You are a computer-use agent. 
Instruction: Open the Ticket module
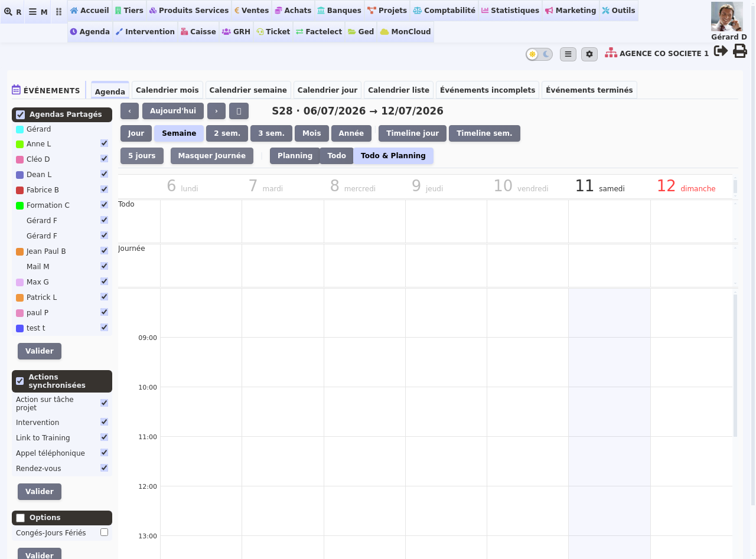coord(273,32)
